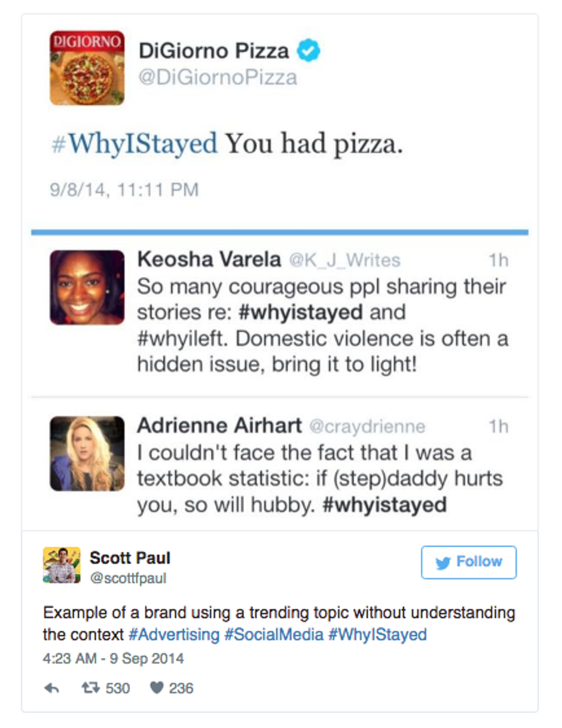Screen dimensions: 562x728
Task: Click the retweet icon
Action: point(90,688)
